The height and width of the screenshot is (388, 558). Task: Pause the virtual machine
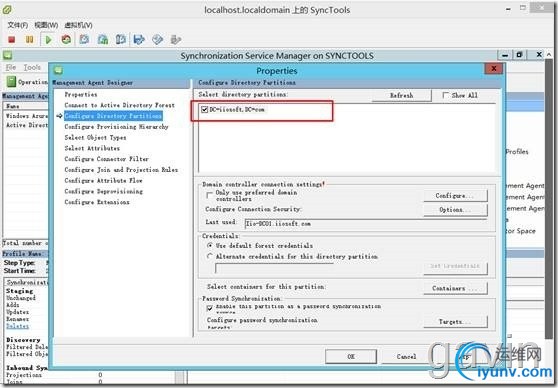point(30,40)
